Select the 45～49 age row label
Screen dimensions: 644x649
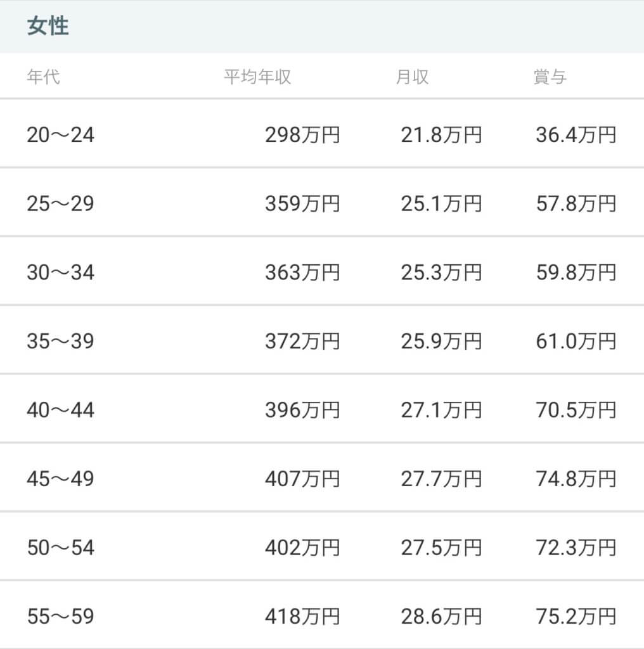pos(60,479)
